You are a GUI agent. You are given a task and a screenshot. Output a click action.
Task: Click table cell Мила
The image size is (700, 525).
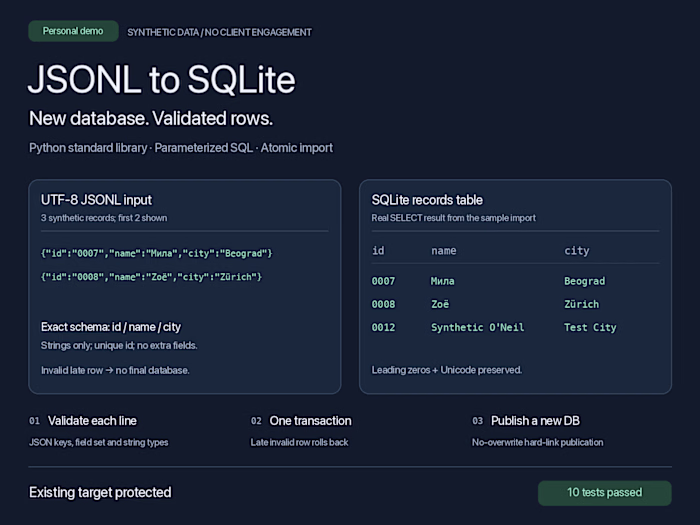(x=442, y=281)
